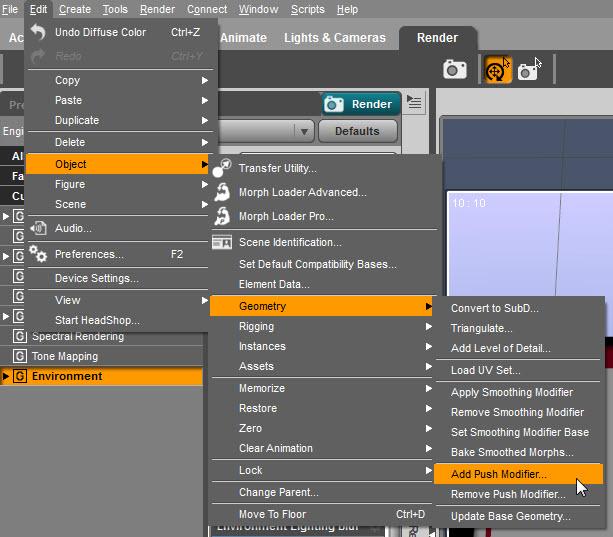The height and width of the screenshot is (537, 613).
Task: Choose Add Push Modifier
Action: click(518, 474)
